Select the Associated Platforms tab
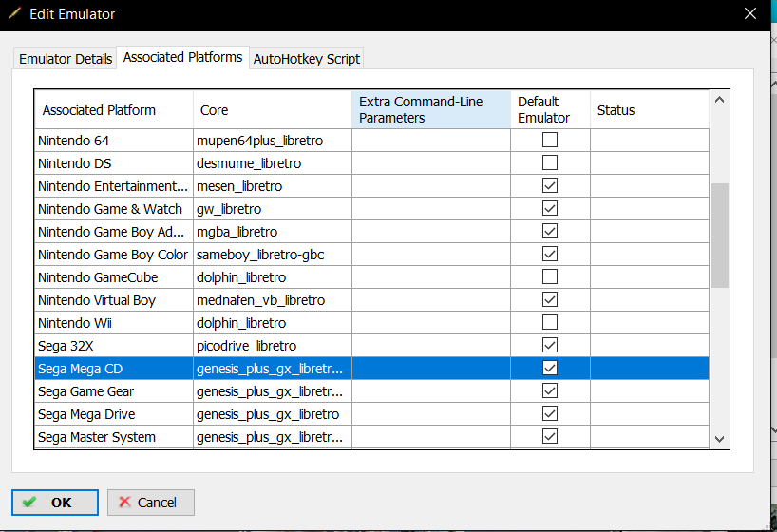Viewport: 777px width, 532px height. (x=183, y=58)
